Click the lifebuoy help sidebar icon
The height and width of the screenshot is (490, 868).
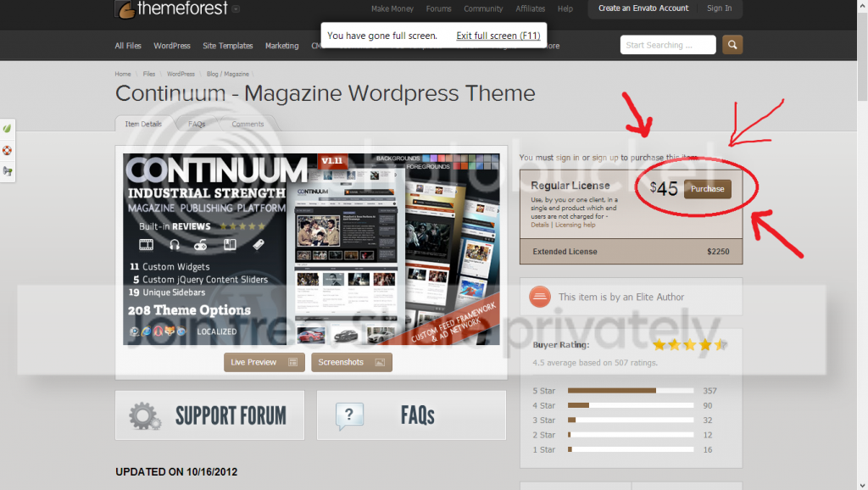7,150
